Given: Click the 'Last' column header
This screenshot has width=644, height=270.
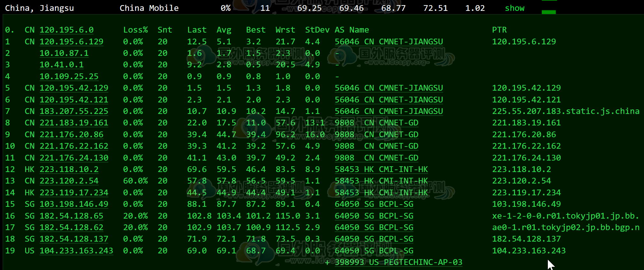Looking at the screenshot, I should (197, 30).
